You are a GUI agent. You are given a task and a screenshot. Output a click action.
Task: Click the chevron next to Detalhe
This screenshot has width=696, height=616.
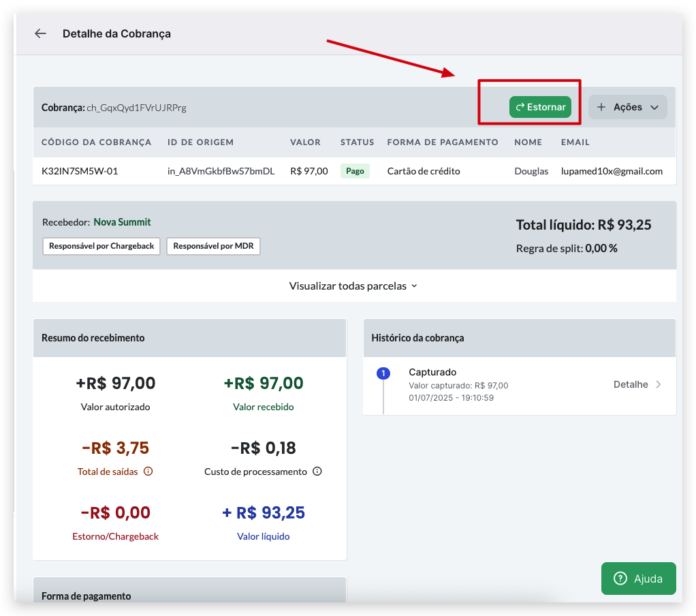click(659, 384)
